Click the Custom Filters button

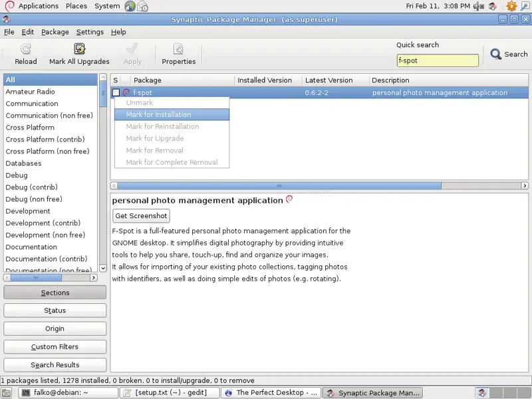pyautogui.click(x=55, y=346)
